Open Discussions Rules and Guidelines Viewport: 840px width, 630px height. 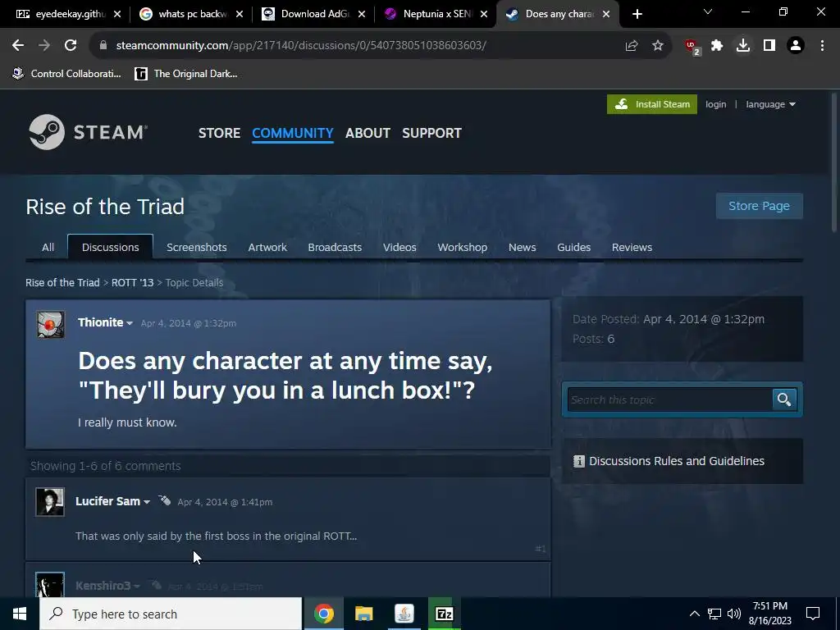click(677, 461)
